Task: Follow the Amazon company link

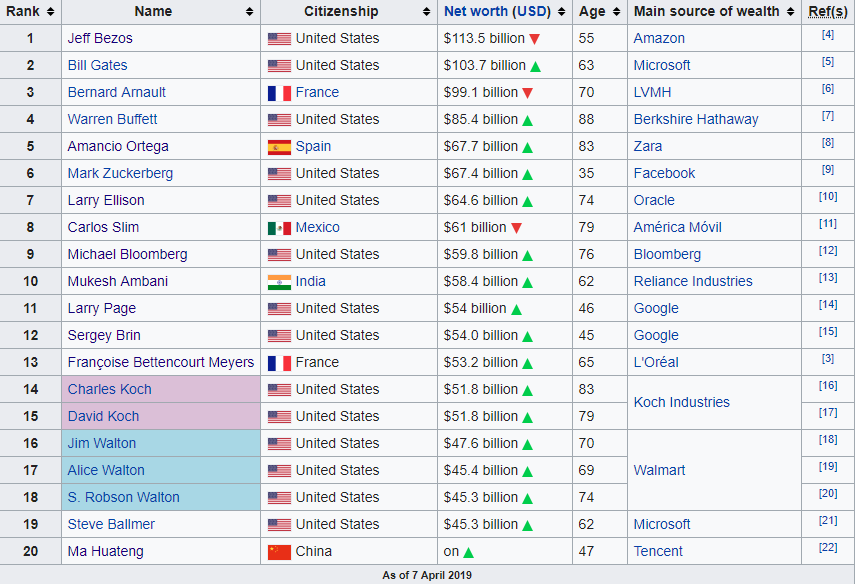Action: pos(659,38)
